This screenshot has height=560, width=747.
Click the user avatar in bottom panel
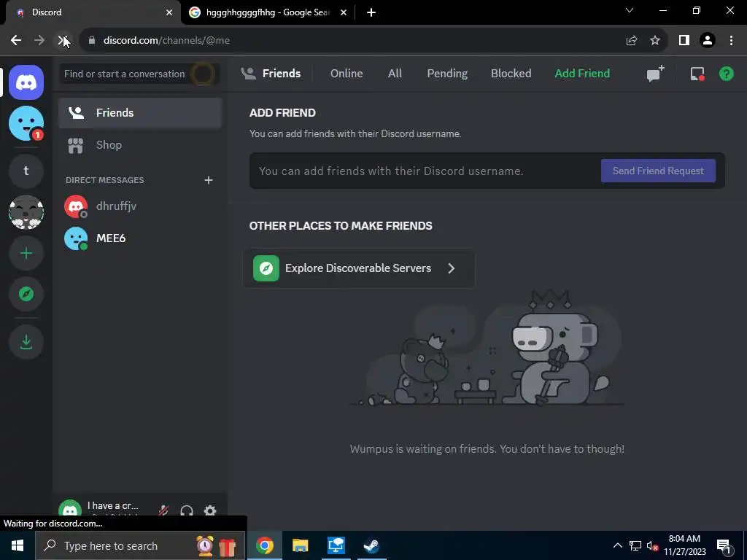[x=70, y=510]
